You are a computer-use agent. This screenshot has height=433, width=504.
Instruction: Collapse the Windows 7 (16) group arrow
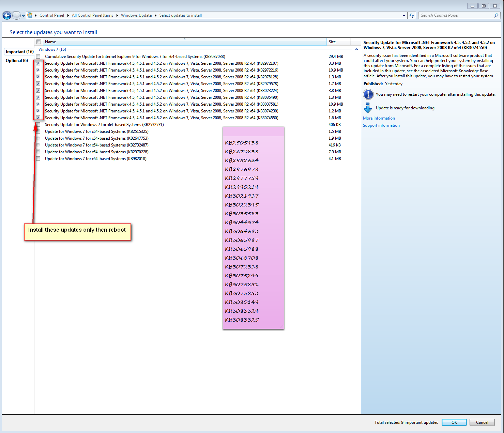tap(356, 49)
